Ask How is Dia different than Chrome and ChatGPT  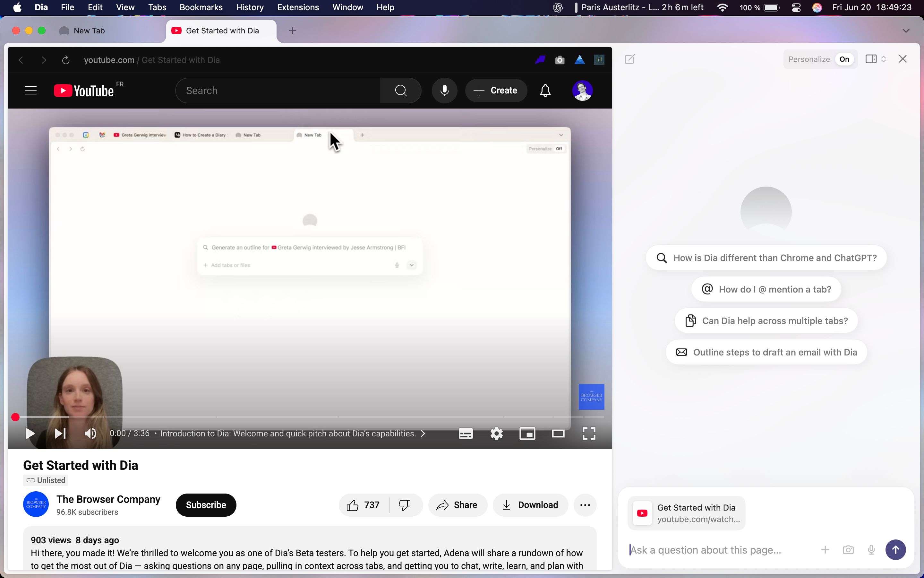[766, 258]
